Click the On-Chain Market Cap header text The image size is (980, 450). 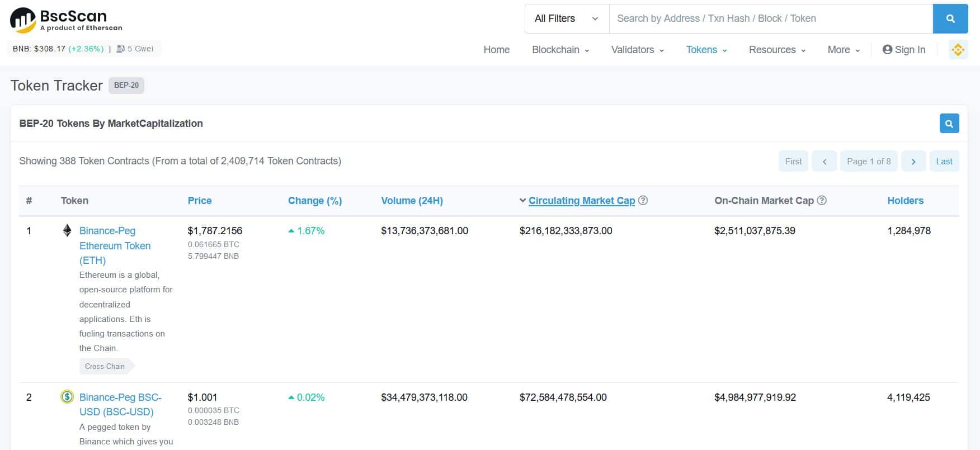(764, 201)
